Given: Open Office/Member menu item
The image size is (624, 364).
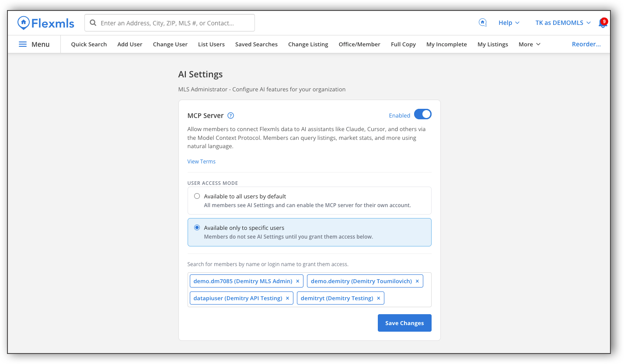Looking at the screenshot, I should coord(359,44).
